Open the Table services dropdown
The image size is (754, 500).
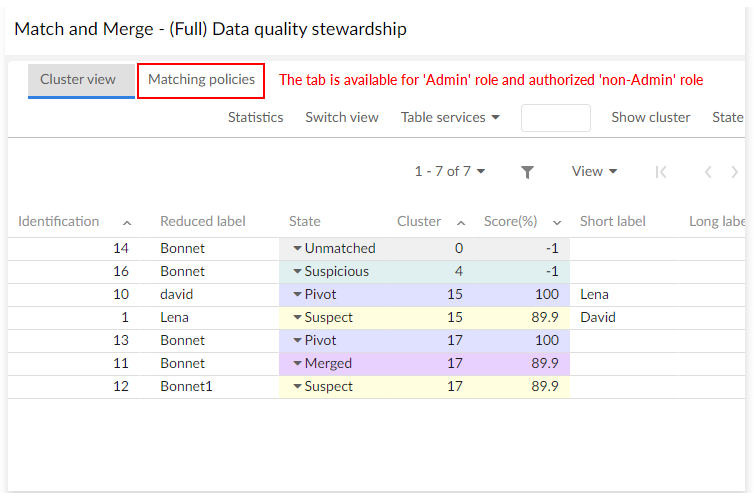pos(450,117)
